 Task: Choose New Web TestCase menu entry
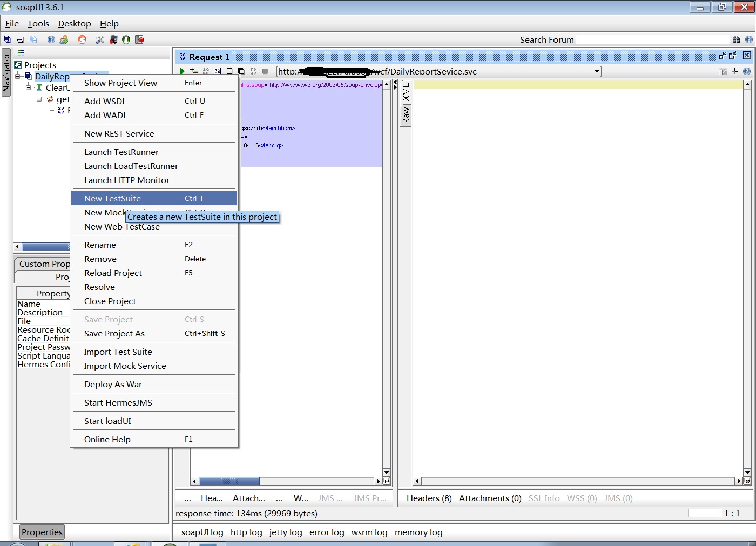(154, 227)
